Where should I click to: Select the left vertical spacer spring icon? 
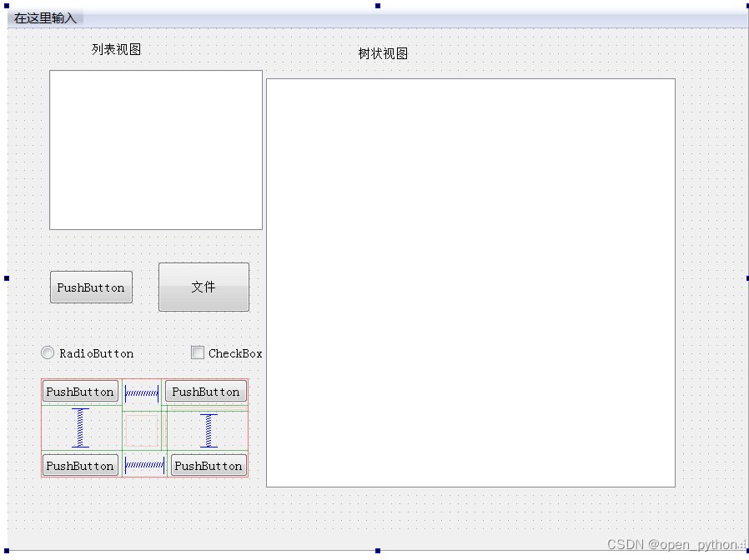80,427
